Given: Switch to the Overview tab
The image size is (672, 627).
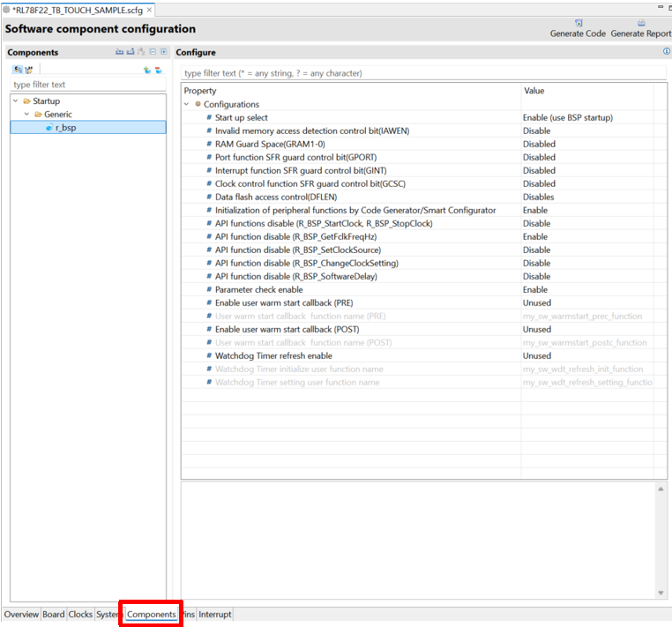Looking at the screenshot, I should click(21, 614).
